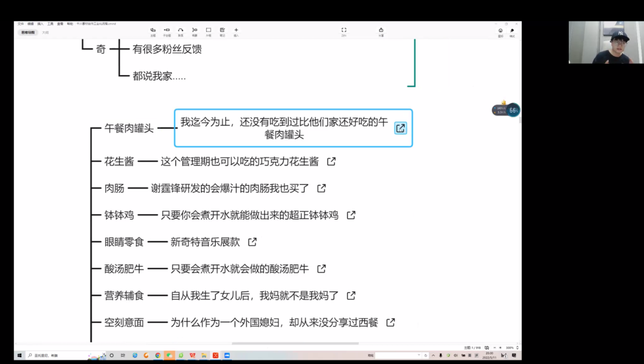Open link icon beside 超正钵钵鸡 topic
The image size is (644, 364).
[351, 215]
